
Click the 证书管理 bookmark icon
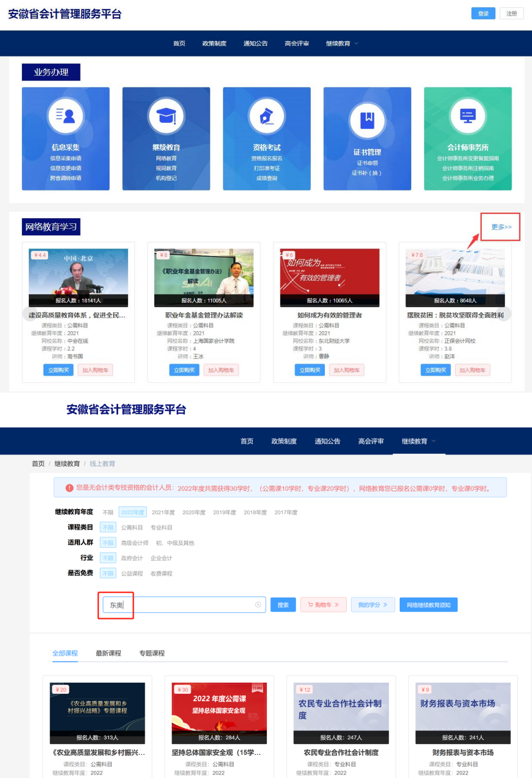[x=367, y=120]
